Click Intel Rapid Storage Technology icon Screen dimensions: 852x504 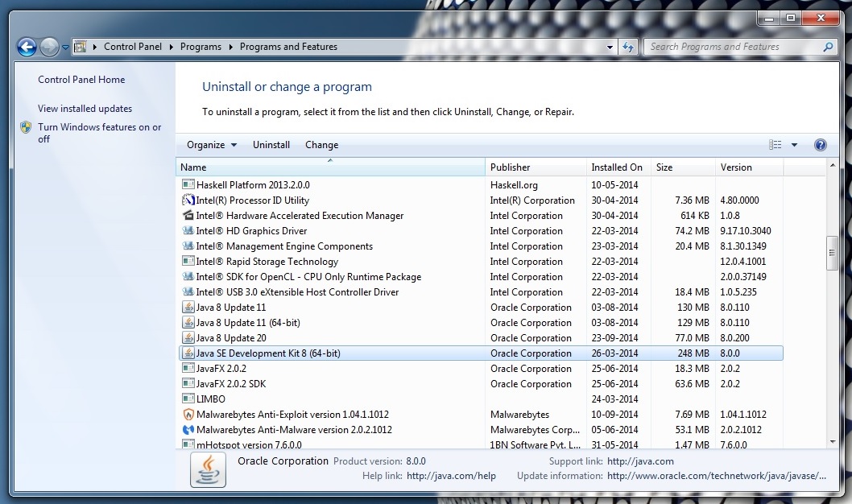coord(188,261)
